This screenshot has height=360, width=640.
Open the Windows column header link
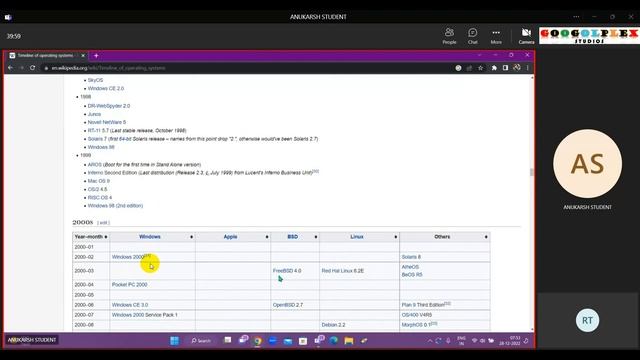(149, 237)
